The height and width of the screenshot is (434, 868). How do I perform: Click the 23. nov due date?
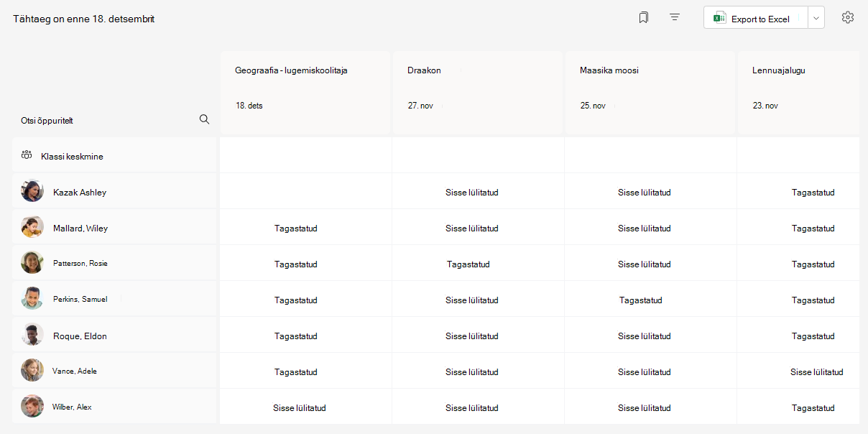pos(765,106)
